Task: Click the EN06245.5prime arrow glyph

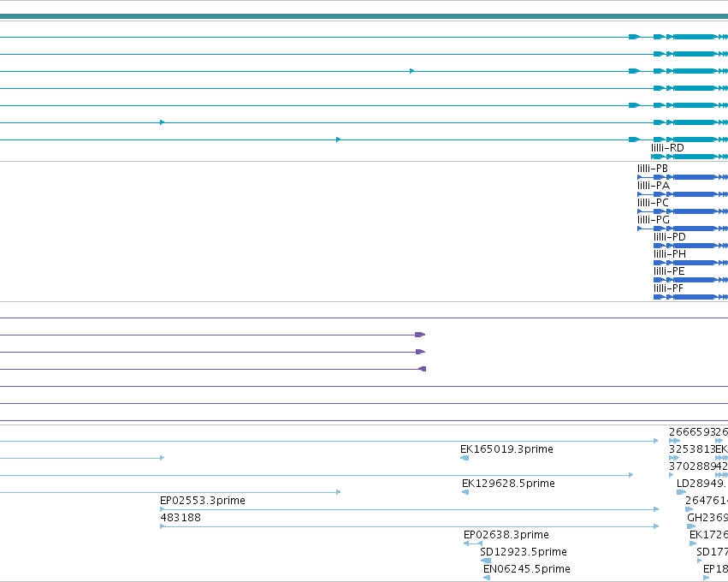Action: pyautogui.click(x=487, y=578)
